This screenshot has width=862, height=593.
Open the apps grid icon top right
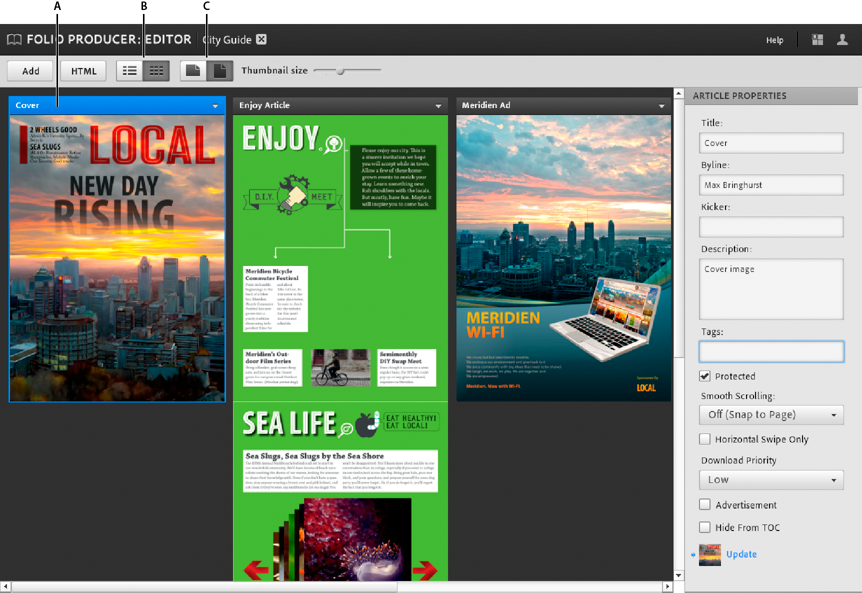point(816,40)
